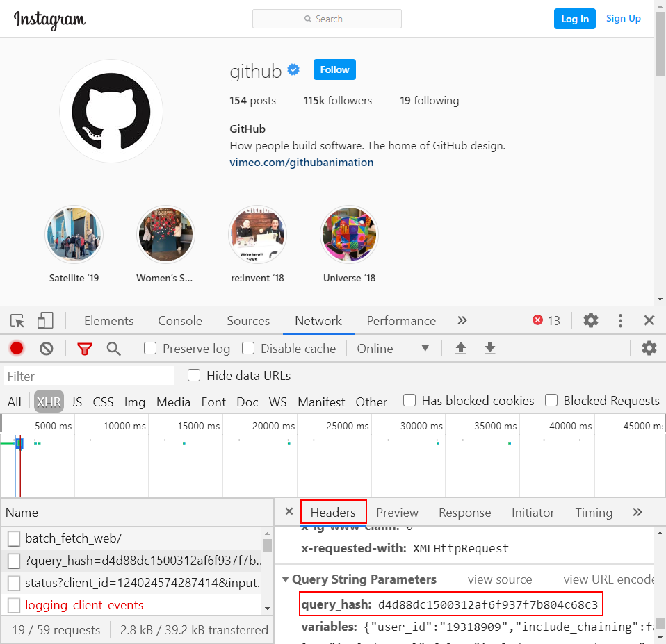
Task: Open the re:Invent '18 story highlight
Action: click(257, 235)
